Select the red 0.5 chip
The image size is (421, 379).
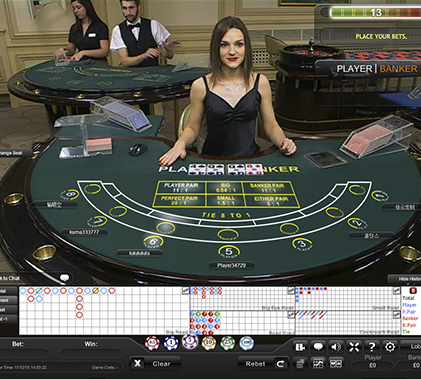pyautogui.click(x=152, y=343)
